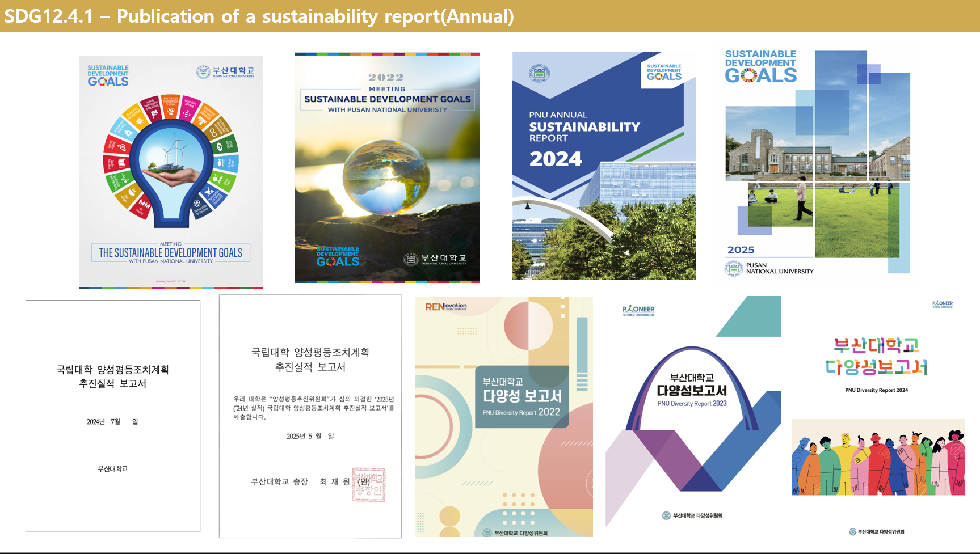Click the PIONEER logo above the Diversity Report 2024 title
The width and height of the screenshot is (980, 554).
943,304
